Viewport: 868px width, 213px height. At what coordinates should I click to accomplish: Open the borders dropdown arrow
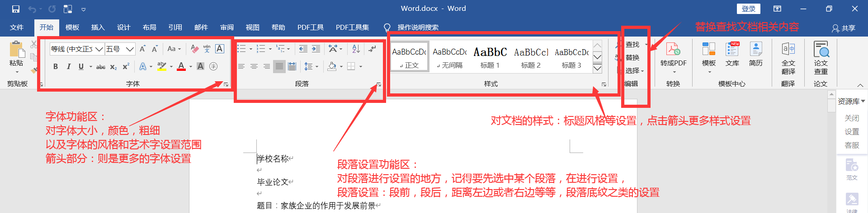click(361, 66)
